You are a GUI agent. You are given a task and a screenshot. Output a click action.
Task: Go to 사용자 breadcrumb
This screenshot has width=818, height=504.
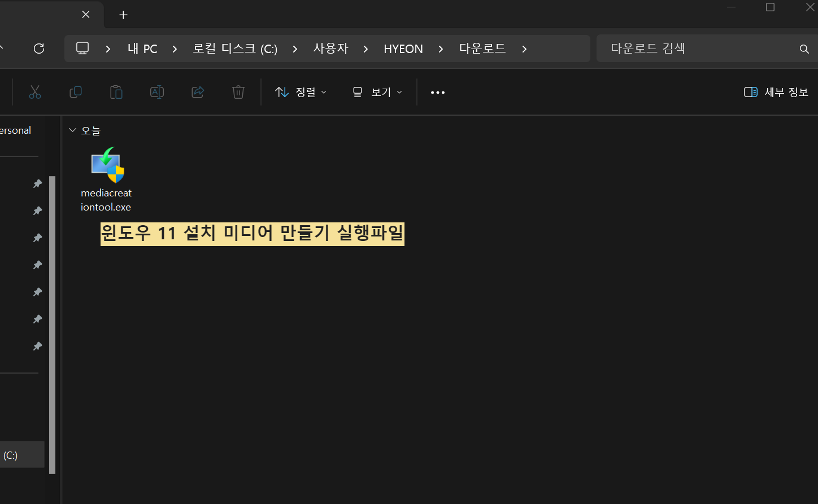click(331, 49)
